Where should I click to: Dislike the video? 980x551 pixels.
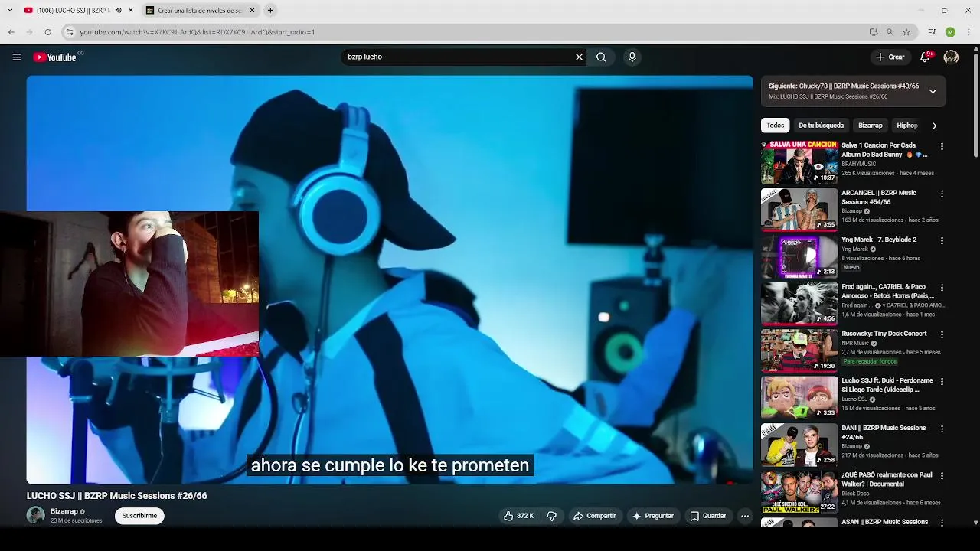click(x=551, y=516)
